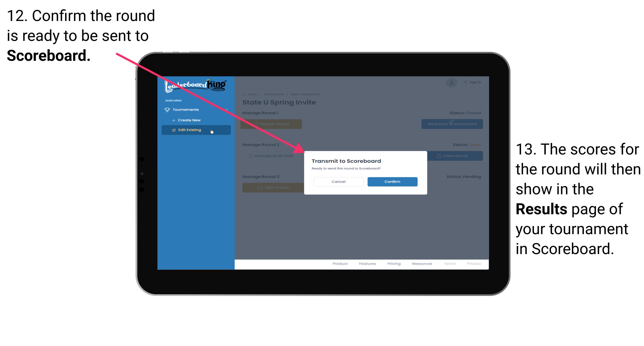Image resolution: width=644 pixels, height=346 pixels.
Task: Click the Cancel button in dialog
Action: tap(338, 181)
